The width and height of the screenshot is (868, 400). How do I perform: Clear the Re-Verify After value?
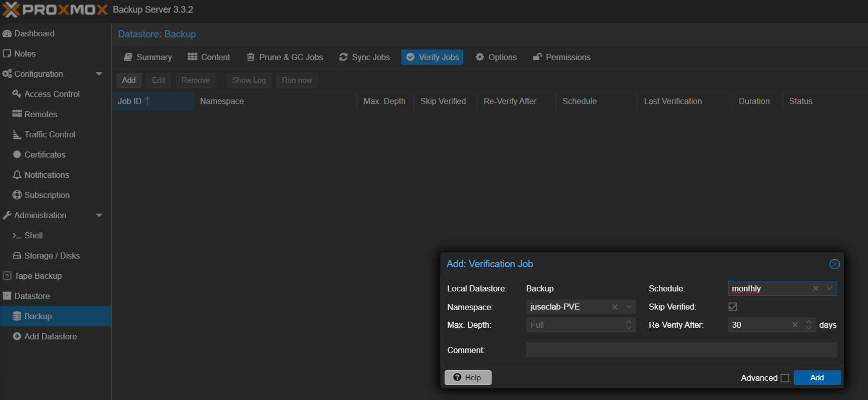tap(795, 325)
